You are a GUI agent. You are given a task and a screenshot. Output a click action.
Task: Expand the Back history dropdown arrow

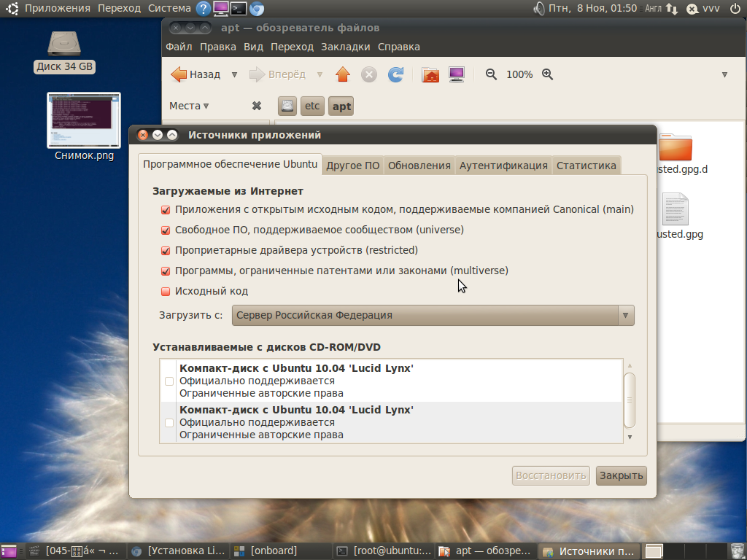(234, 75)
